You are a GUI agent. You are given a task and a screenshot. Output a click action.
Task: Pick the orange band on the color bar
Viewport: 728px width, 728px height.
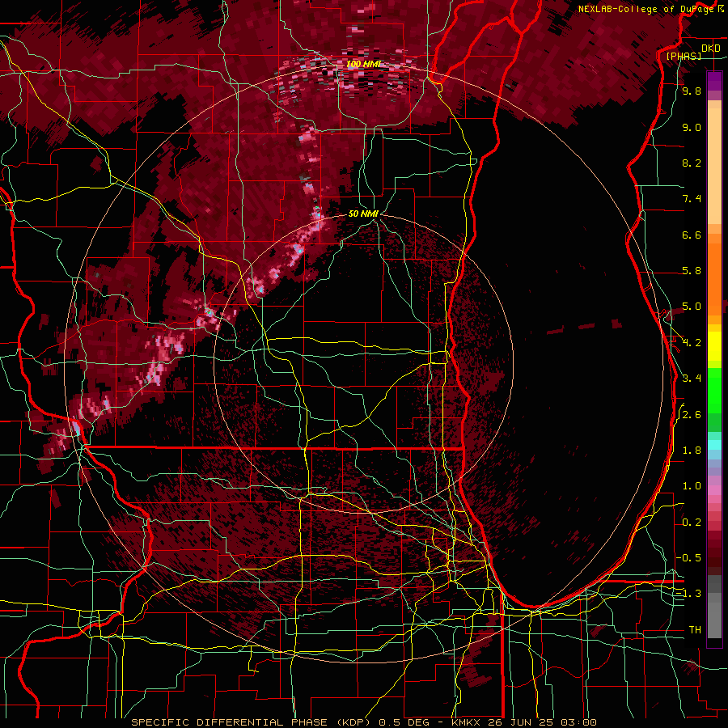point(714,278)
